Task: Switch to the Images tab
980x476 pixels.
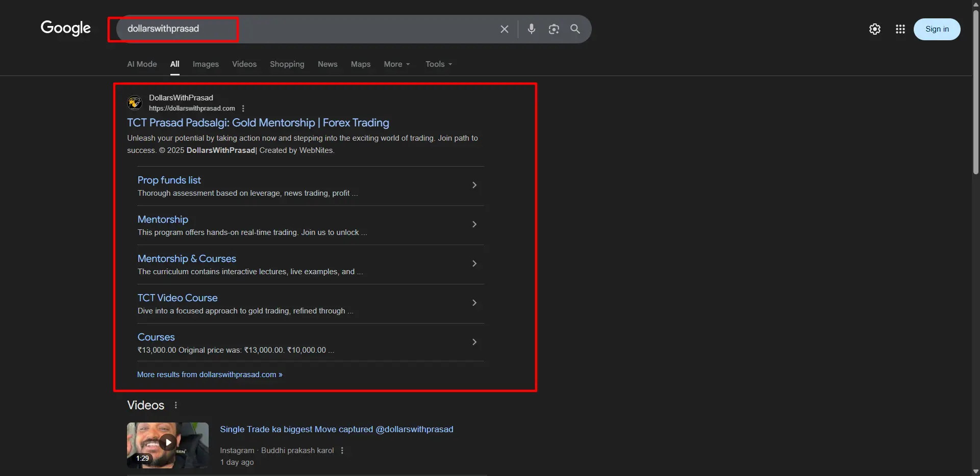Action: tap(206, 64)
